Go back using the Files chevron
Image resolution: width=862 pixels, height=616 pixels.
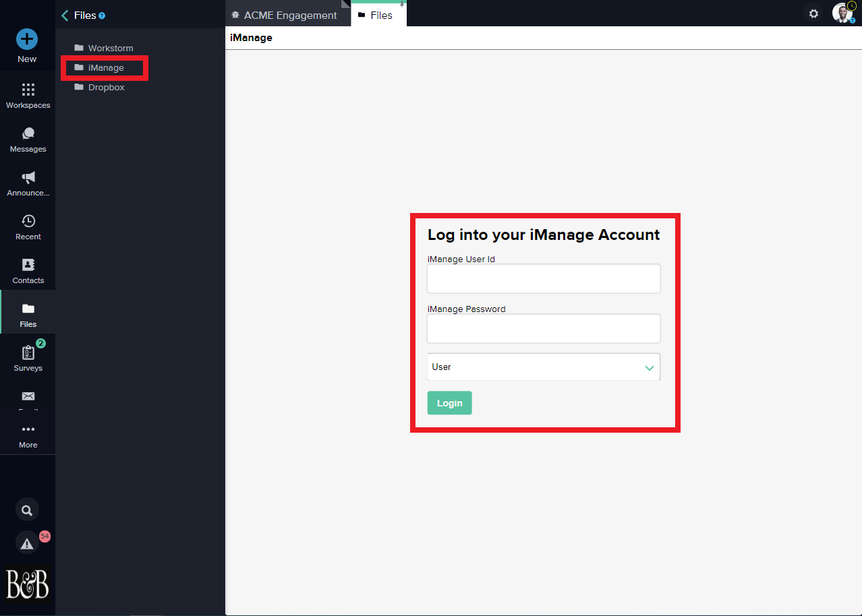pyautogui.click(x=65, y=15)
